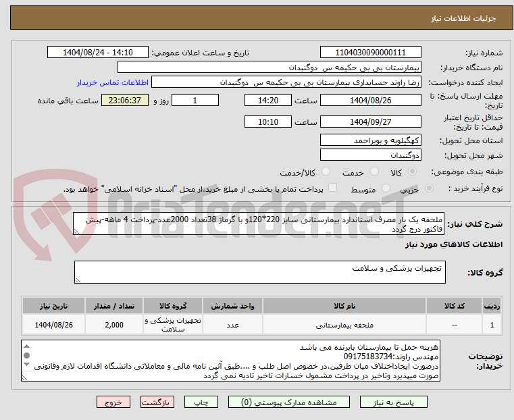Toggle the اسناد خزانه اسلامی payment checkbox
The width and height of the screenshot is (514, 420).
(x=332, y=188)
